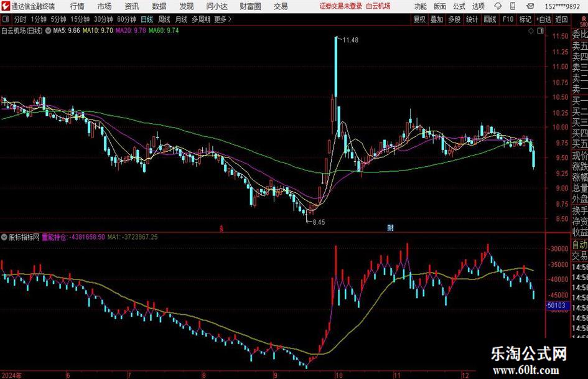Switch to the 15分钟 period tab
The height and width of the screenshot is (379, 588).
[80, 19]
